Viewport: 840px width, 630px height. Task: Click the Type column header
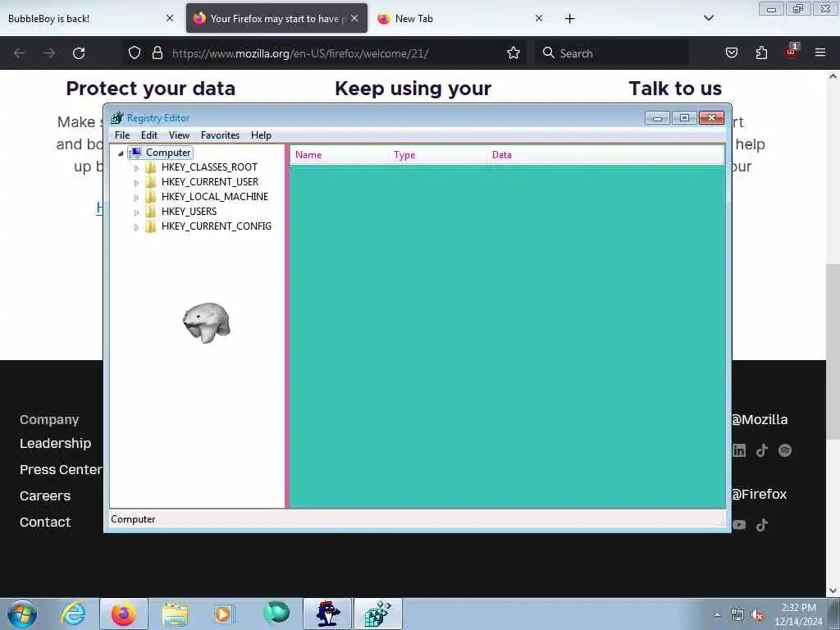pos(438,155)
